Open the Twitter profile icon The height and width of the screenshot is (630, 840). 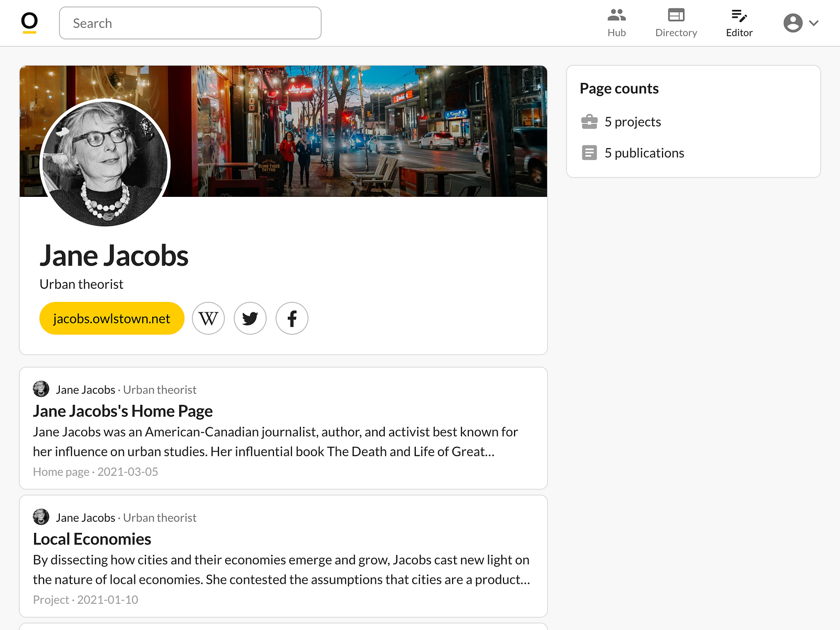tap(250, 318)
